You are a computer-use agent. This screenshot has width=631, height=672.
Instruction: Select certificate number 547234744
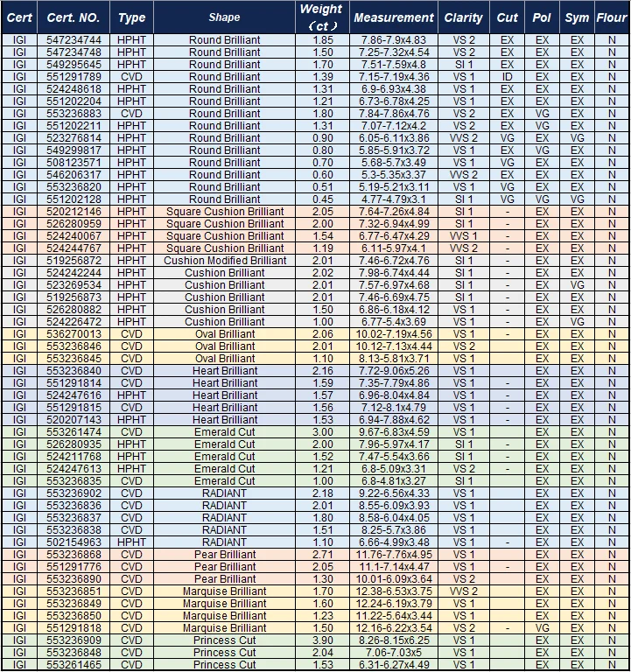point(74,40)
